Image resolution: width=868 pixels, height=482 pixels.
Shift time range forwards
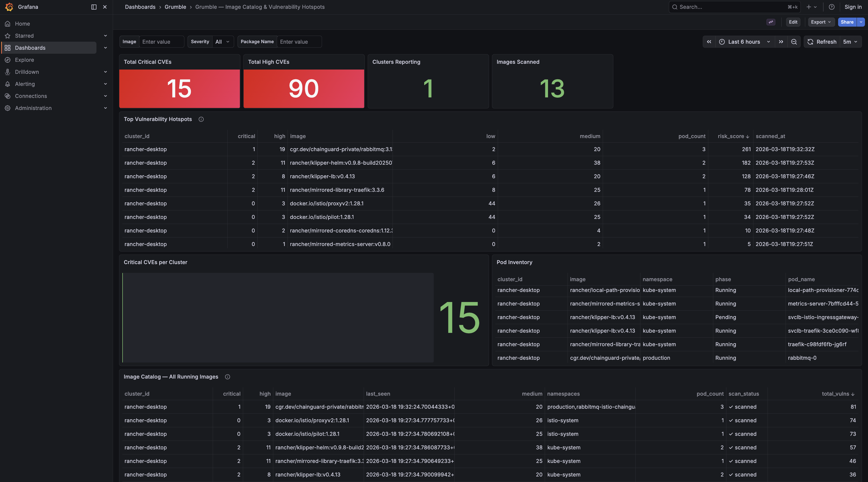pos(781,42)
